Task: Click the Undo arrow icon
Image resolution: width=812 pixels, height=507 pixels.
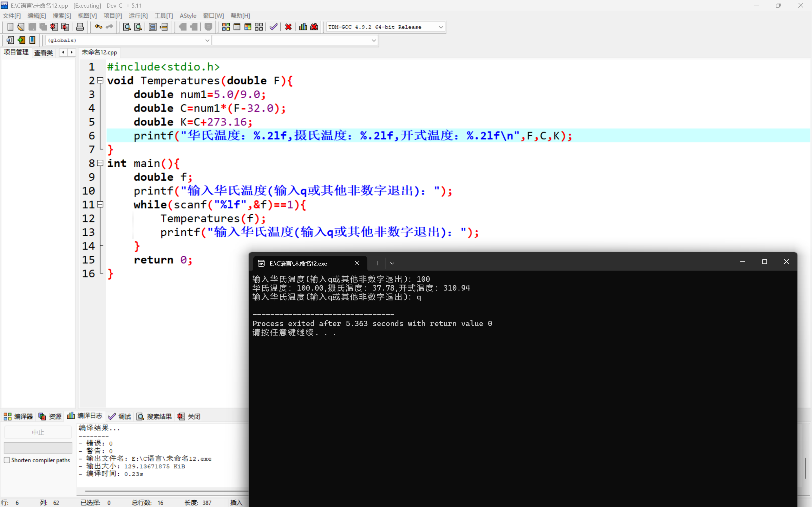Action: tap(98, 27)
